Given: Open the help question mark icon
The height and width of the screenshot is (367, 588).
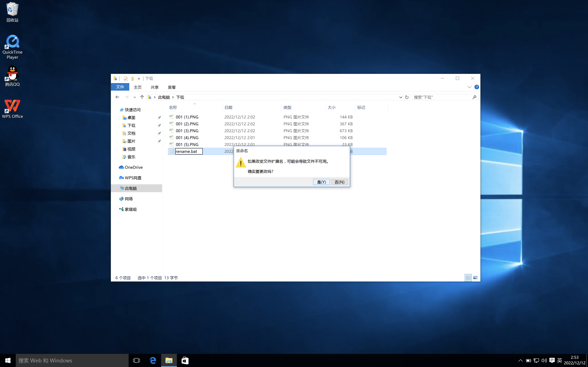Looking at the screenshot, I should [476, 87].
